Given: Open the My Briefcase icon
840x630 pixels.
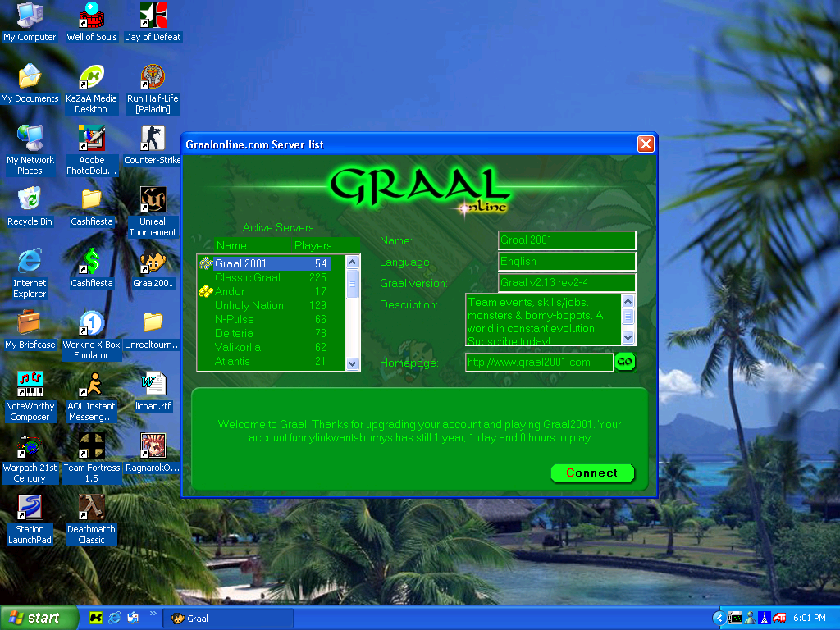Looking at the screenshot, I should 30,330.
